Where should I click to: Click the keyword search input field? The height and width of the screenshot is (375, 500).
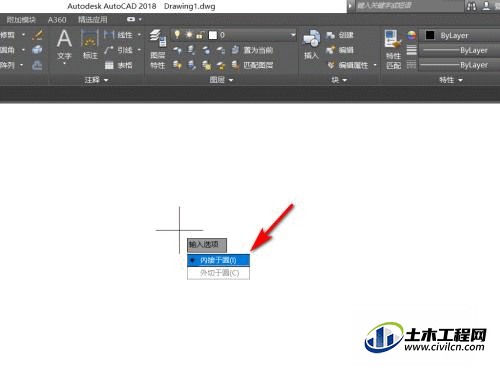coord(409,6)
